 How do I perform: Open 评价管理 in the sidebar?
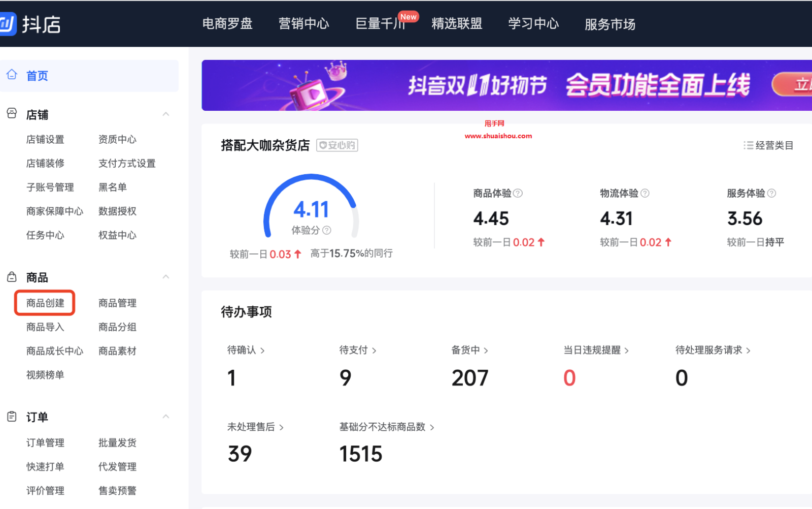point(45,491)
